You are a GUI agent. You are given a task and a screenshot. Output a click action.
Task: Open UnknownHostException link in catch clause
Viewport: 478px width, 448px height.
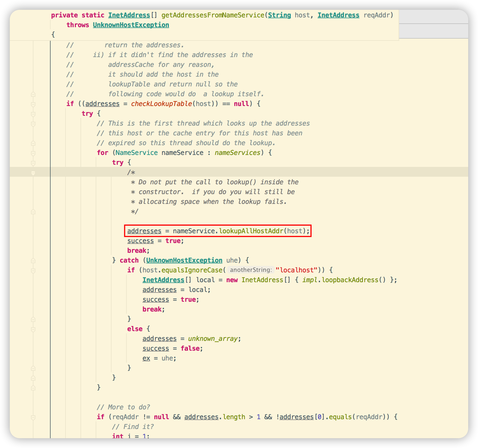point(184,260)
